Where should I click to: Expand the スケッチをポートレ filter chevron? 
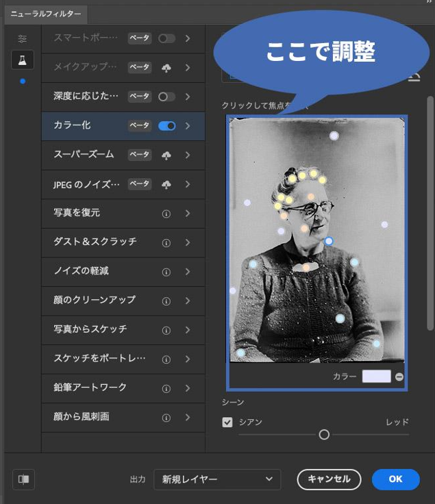188,359
